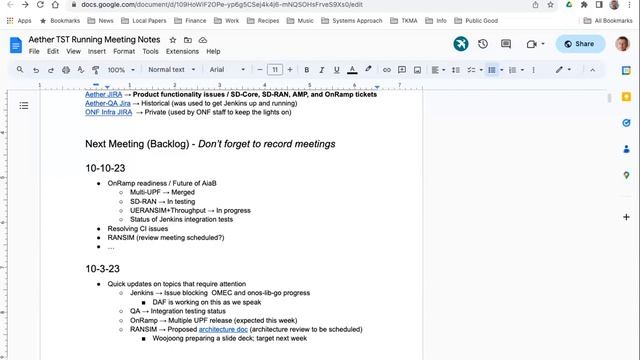Open the Format menu
640x360 pixels.
click(124, 51)
